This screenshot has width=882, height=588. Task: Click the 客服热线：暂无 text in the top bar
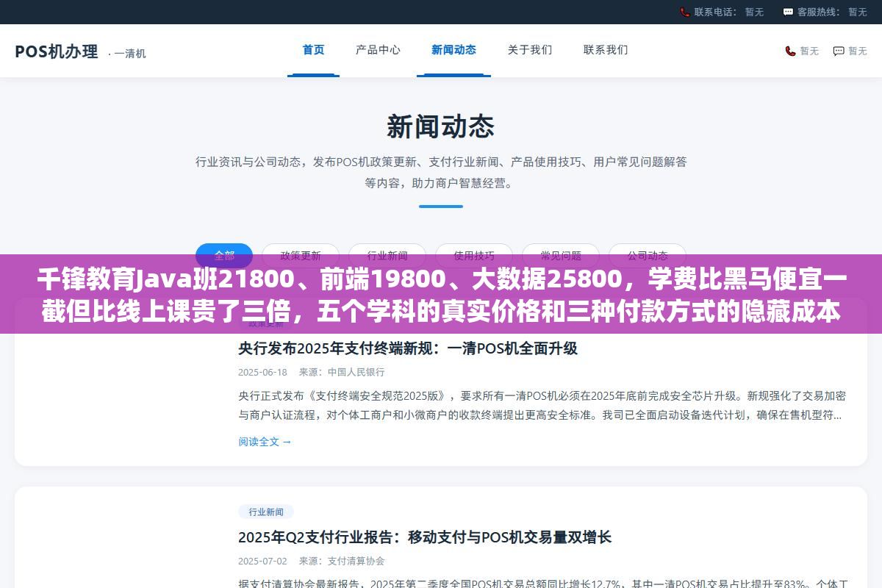click(832, 12)
